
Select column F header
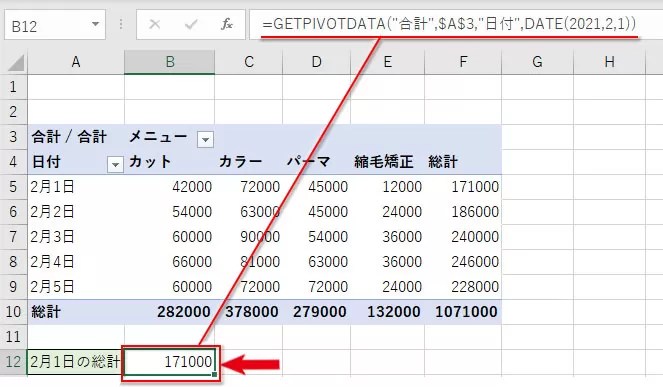463,62
